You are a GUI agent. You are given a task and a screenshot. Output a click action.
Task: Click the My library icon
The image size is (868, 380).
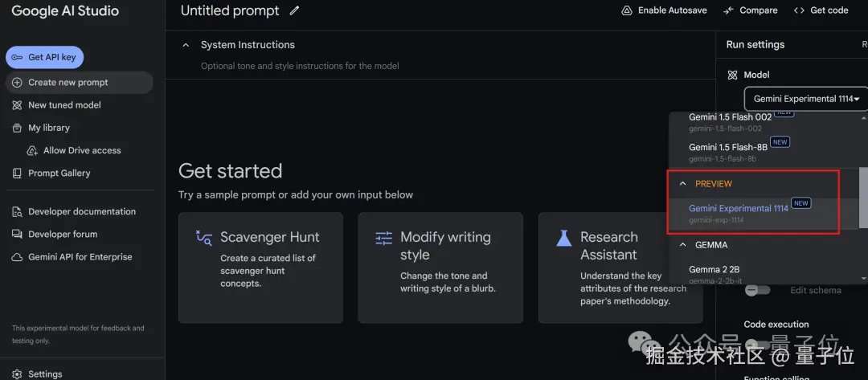pyautogui.click(x=17, y=128)
